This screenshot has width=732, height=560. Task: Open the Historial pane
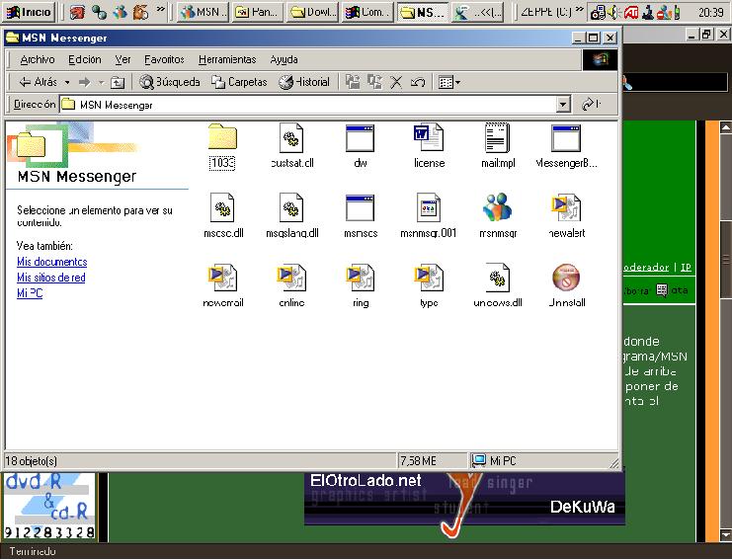(x=304, y=82)
